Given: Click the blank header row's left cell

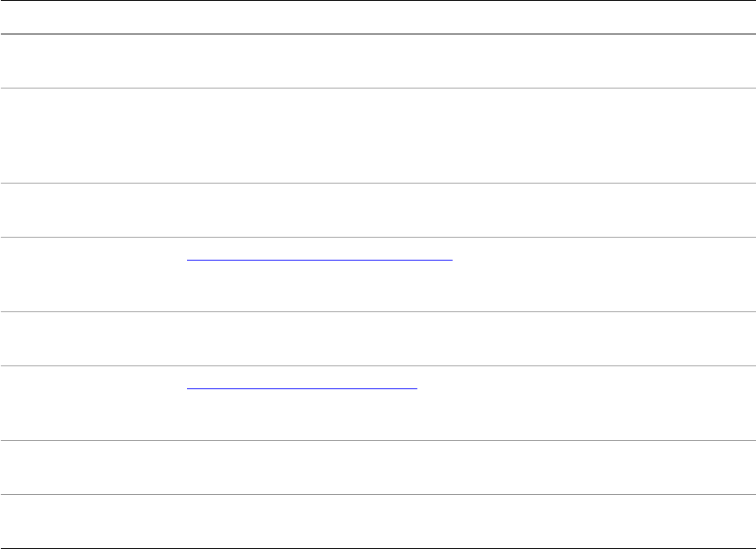Looking at the screenshot, I should [90, 17].
